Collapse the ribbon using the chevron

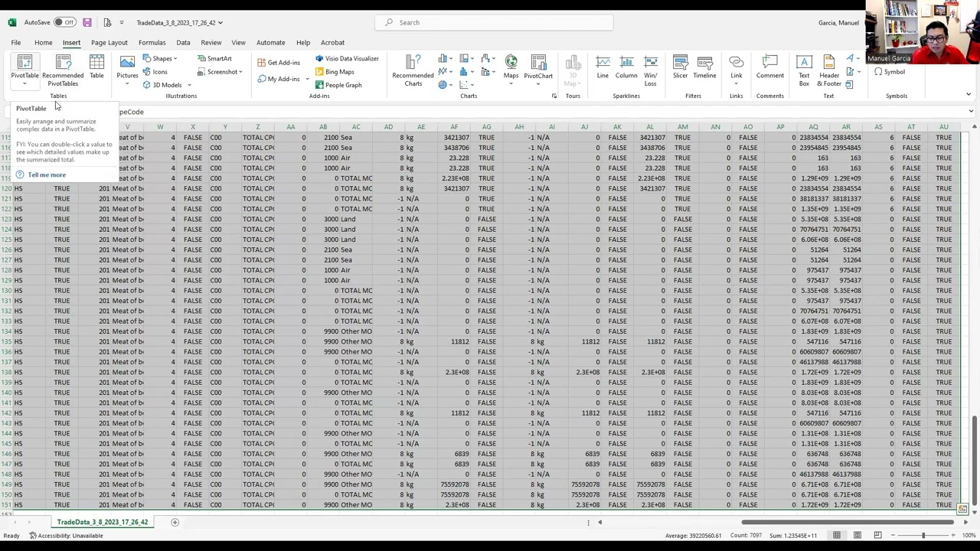969,95
